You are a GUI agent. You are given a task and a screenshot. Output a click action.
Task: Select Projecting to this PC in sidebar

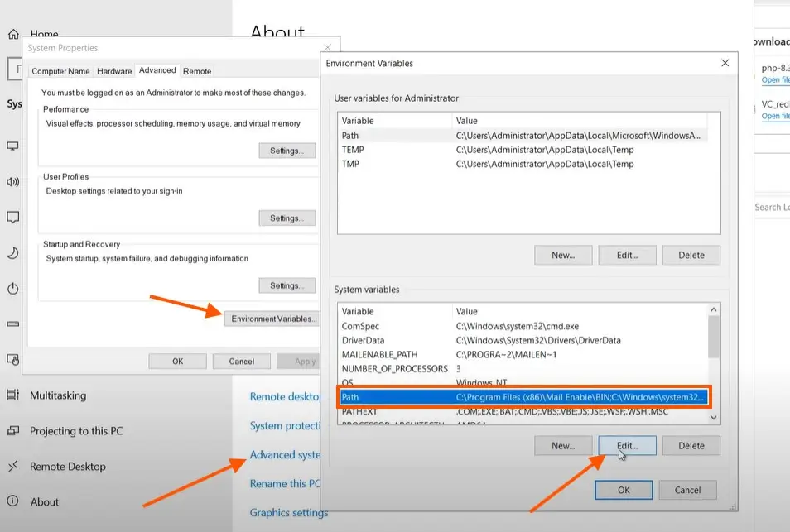[76, 431]
